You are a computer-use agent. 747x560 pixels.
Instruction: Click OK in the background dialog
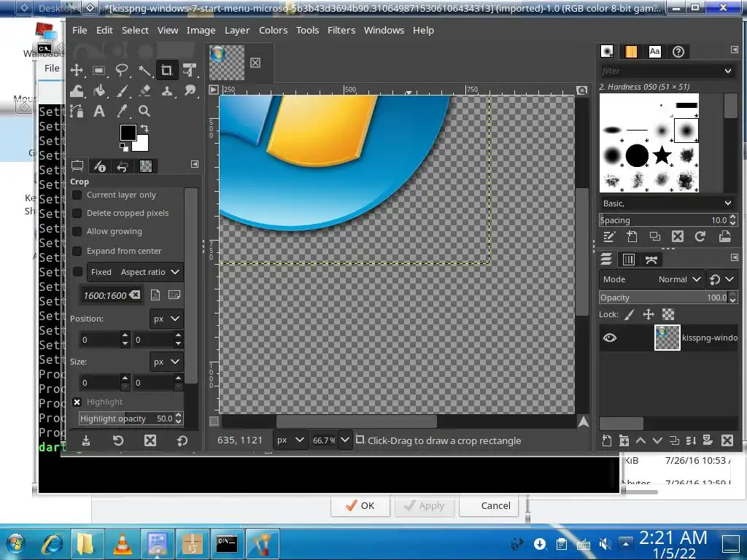[x=360, y=506]
